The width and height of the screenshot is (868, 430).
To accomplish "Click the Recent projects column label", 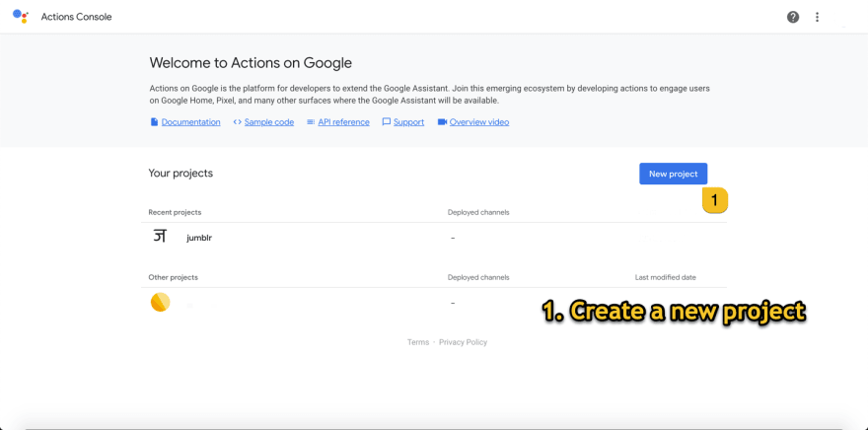I will click(x=175, y=212).
